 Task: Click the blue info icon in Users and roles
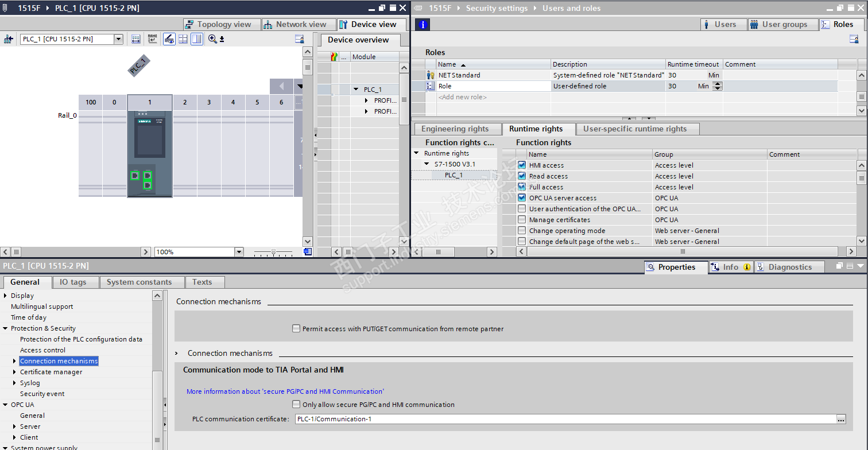422,25
